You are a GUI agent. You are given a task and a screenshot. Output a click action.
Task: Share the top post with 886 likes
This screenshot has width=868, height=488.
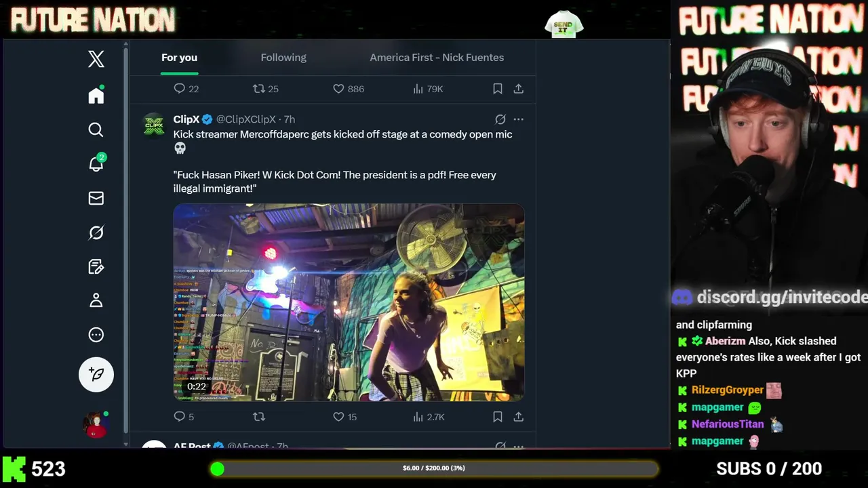tap(519, 89)
